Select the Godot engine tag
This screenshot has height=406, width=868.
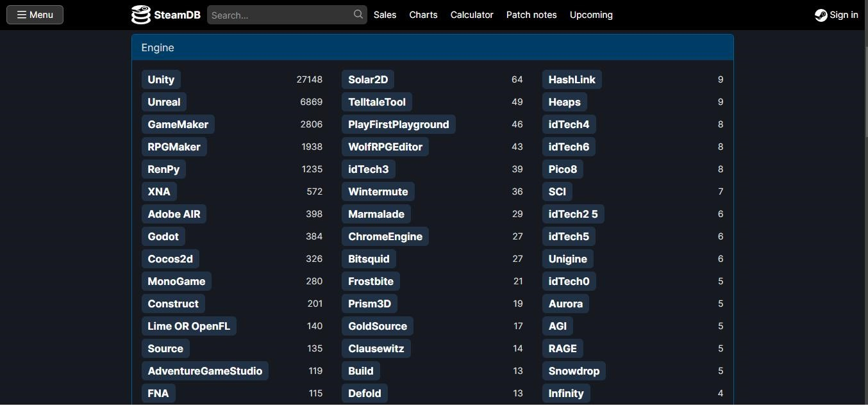163,236
